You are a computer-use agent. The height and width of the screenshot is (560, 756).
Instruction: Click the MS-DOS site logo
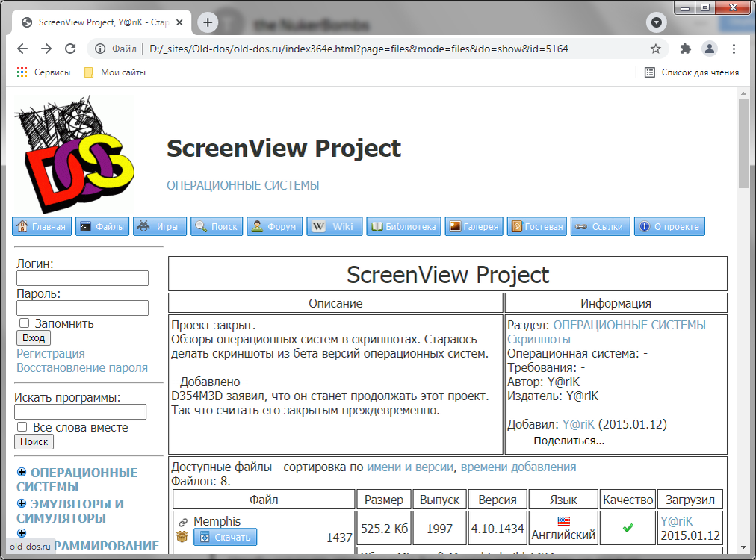(x=74, y=153)
